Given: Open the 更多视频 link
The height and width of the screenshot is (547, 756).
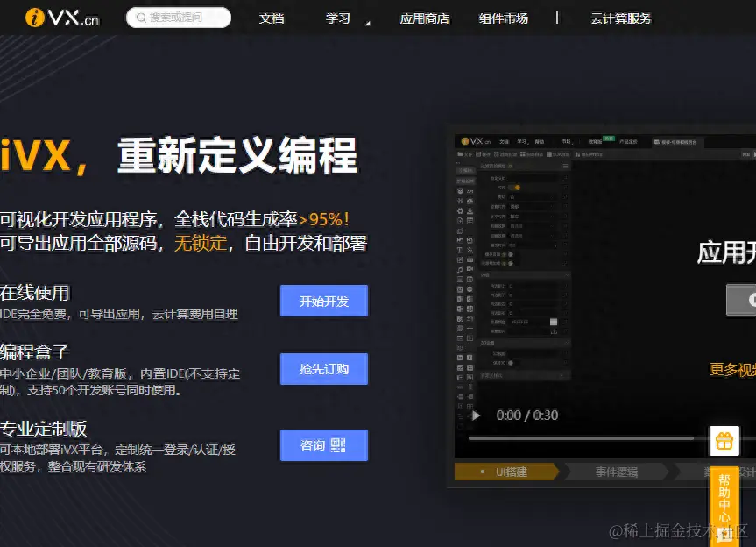Looking at the screenshot, I should (733, 370).
